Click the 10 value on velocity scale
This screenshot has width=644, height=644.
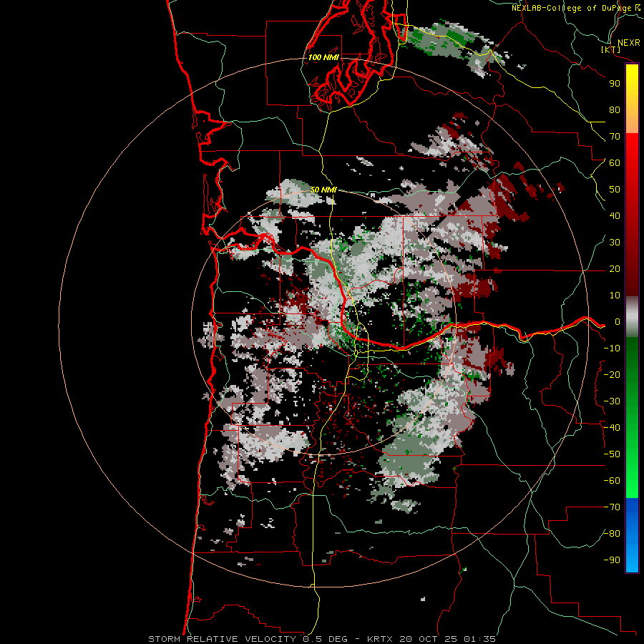pyautogui.click(x=615, y=296)
